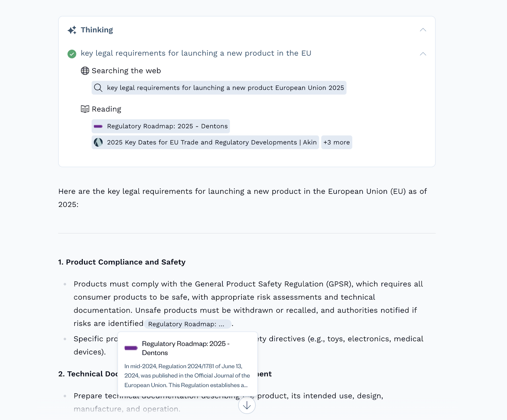Click the globe icon beside Searching the web
This screenshot has height=420, width=507.
pos(85,71)
